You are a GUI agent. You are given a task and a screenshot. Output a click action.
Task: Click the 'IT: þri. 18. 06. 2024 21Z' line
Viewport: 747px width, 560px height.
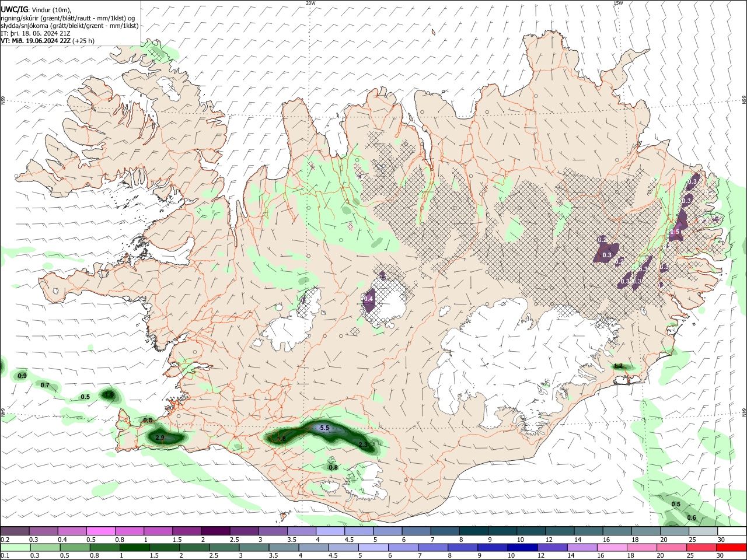pos(36,33)
